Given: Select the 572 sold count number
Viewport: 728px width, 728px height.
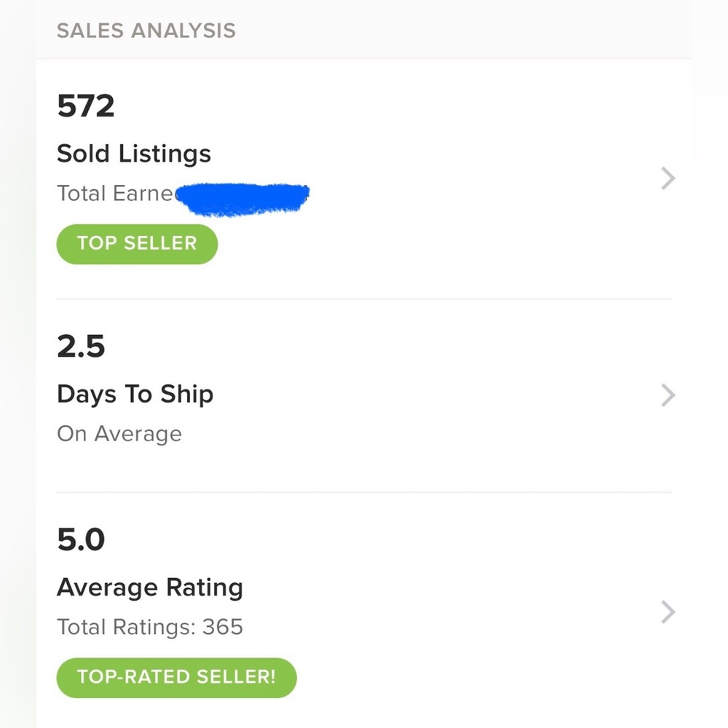Looking at the screenshot, I should coord(86,107).
